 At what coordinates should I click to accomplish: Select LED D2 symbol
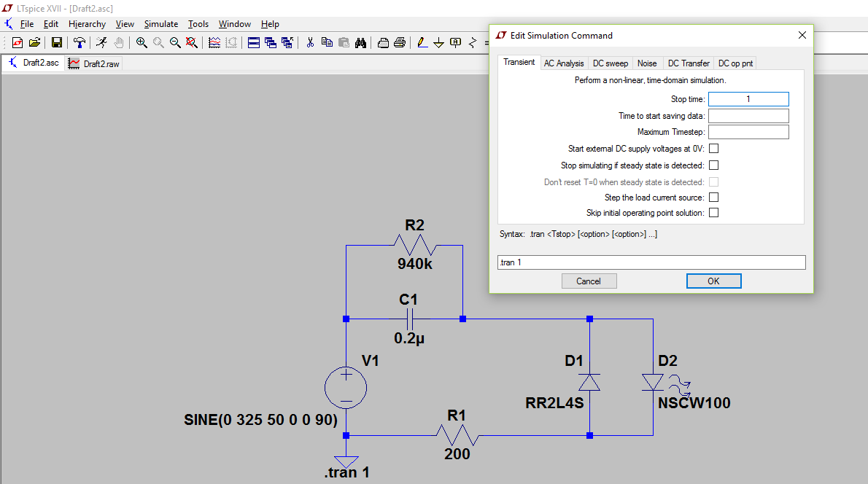tap(654, 382)
